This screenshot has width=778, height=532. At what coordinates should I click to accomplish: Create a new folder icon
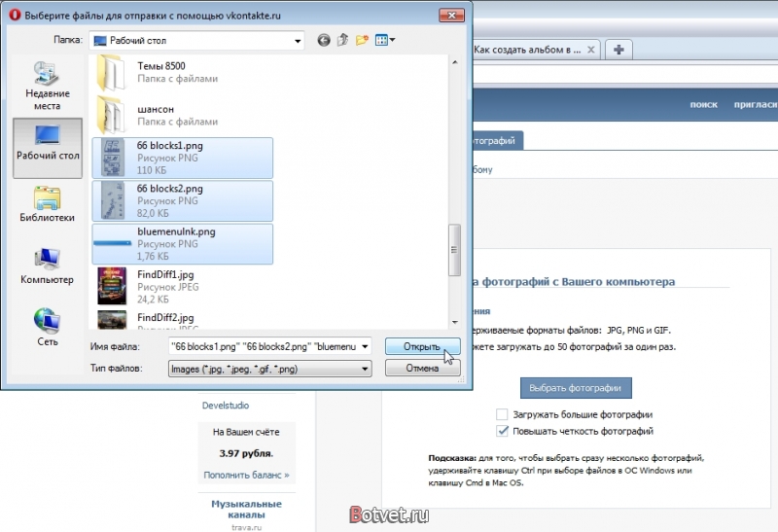(362, 40)
